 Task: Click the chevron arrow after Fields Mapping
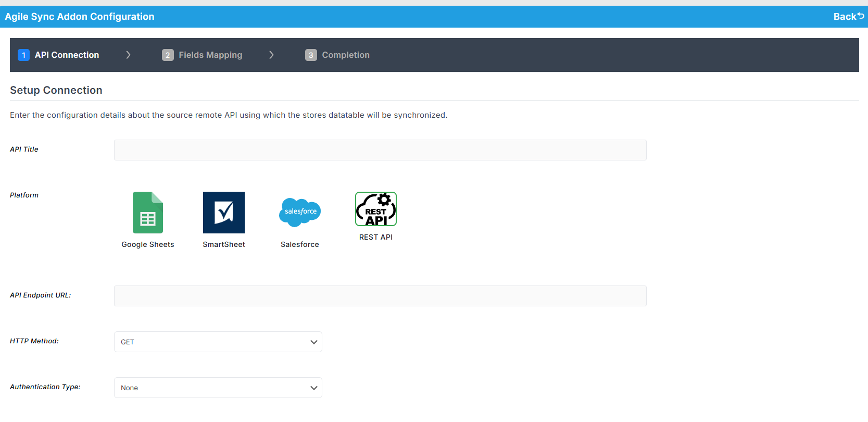click(271, 55)
